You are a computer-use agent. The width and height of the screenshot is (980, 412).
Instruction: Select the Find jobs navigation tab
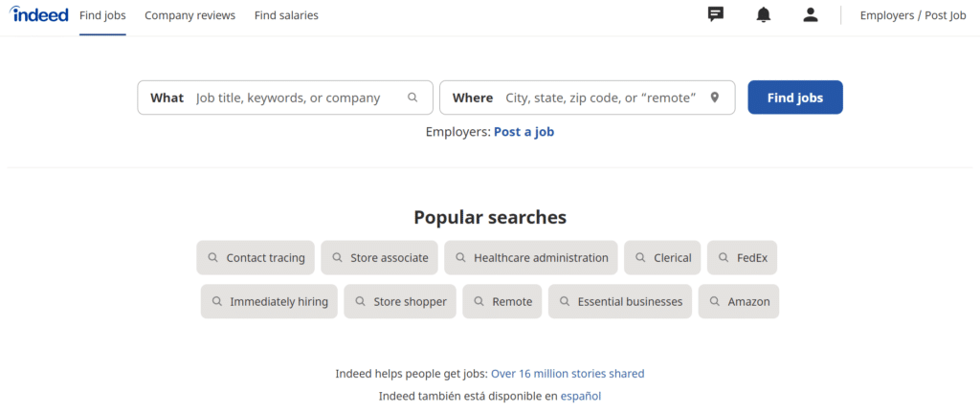102,15
